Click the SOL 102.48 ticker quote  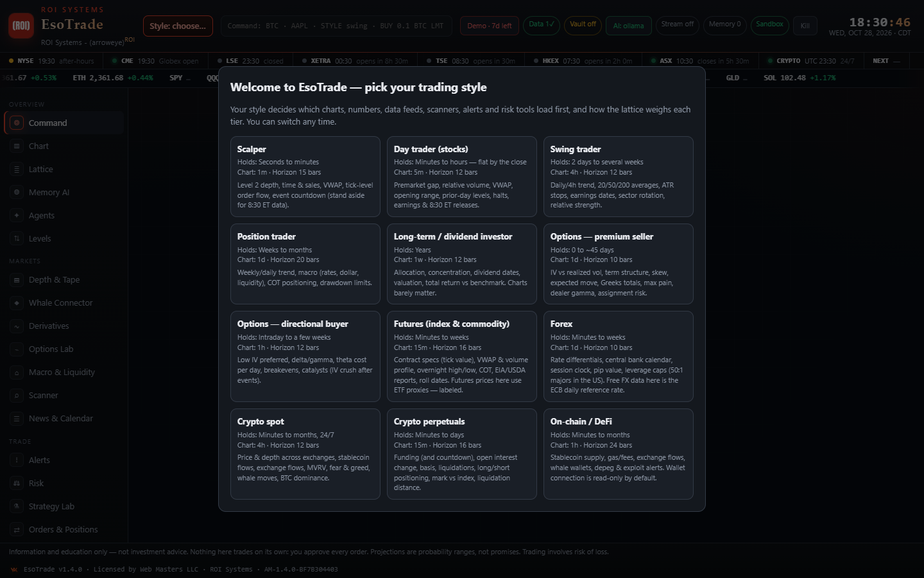click(800, 78)
